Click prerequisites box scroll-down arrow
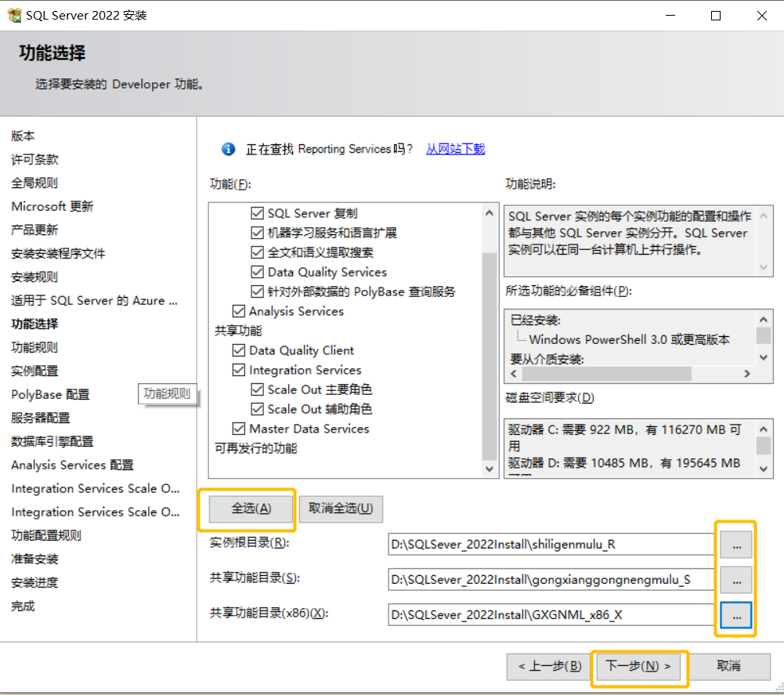Image resolution: width=784 pixels, height=695 pixels. [x=764, y=357]
